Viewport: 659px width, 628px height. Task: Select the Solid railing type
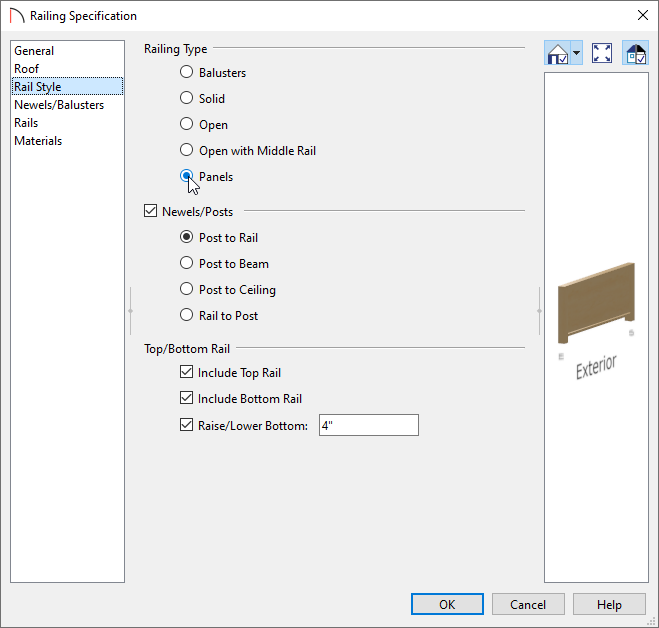click(x=187, y=98)
